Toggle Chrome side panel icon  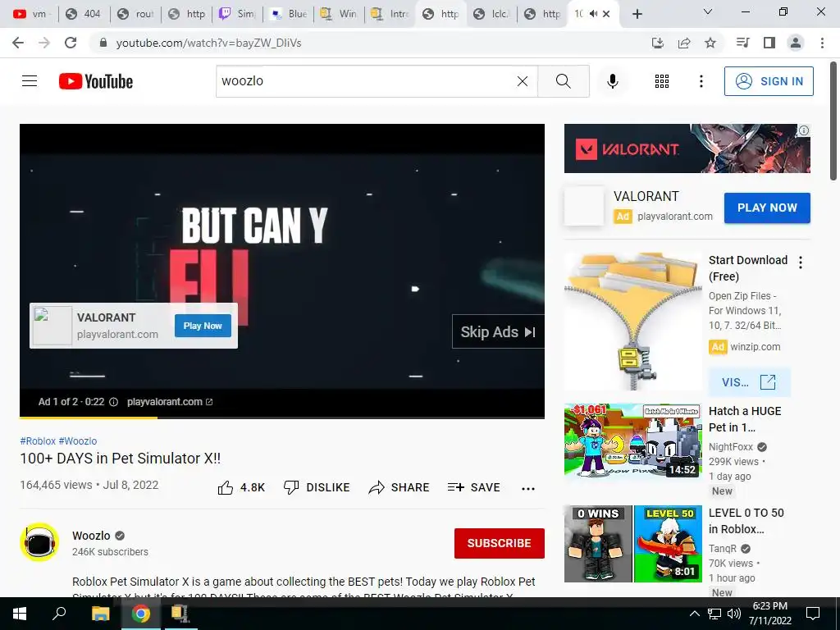coord(769,43)
